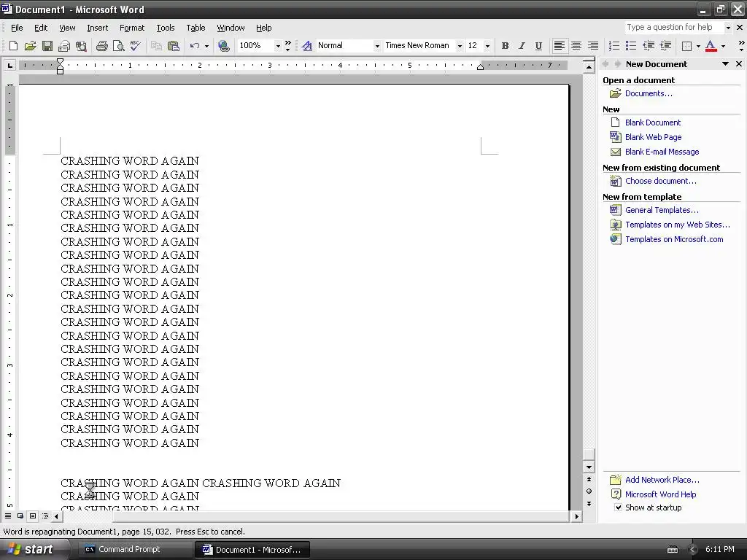
Task: Open the border style dropdown arrow
Action: [x=698, y=46]
